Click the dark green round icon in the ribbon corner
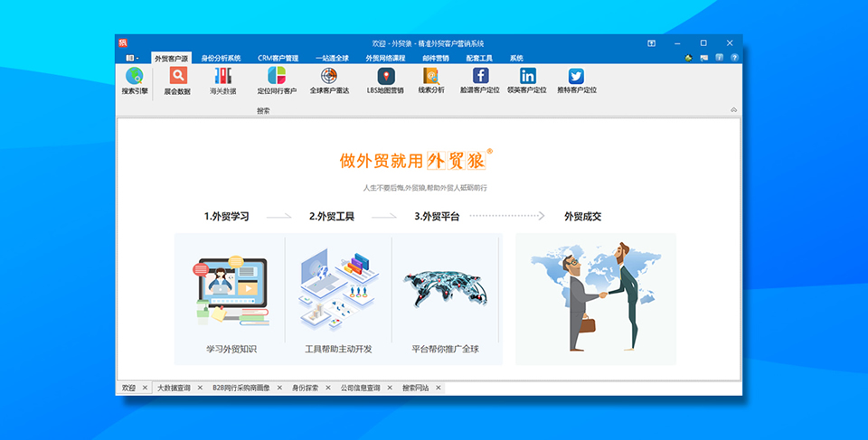The image size is (868, 440). [x=689, y=58]
